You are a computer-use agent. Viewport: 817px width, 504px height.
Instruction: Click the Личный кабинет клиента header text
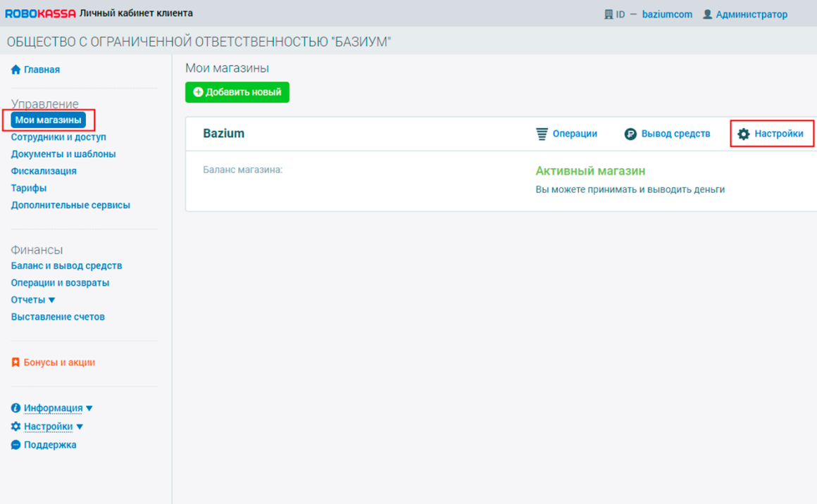point(136,13)
